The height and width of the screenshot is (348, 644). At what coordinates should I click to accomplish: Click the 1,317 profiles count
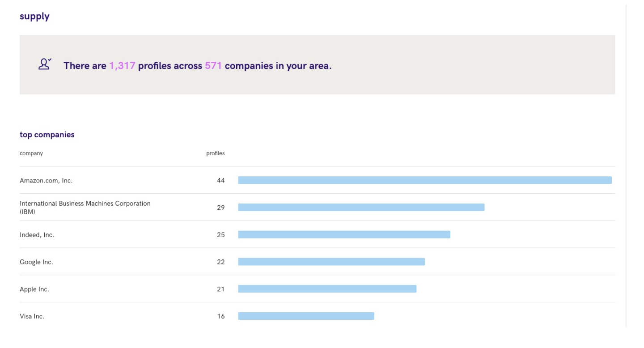tap(122, 66)
